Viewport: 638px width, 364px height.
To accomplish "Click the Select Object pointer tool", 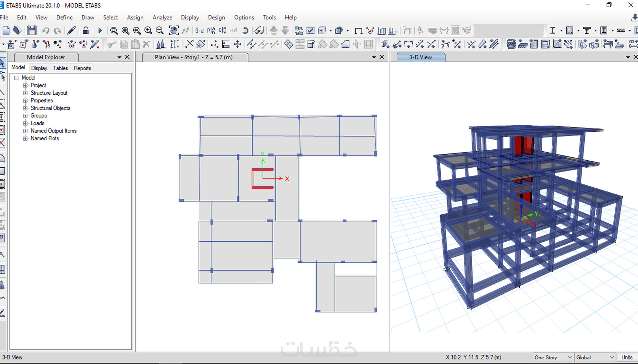I will 3,63.
